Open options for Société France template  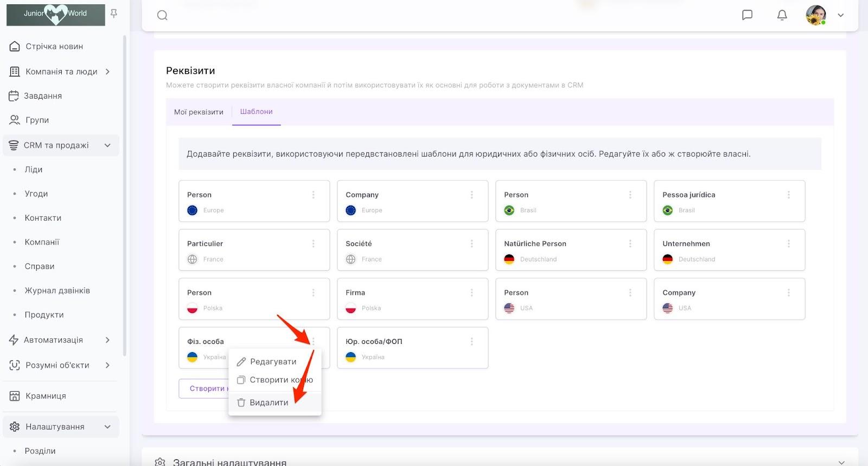pyautogui.click(x=471, y=244)
